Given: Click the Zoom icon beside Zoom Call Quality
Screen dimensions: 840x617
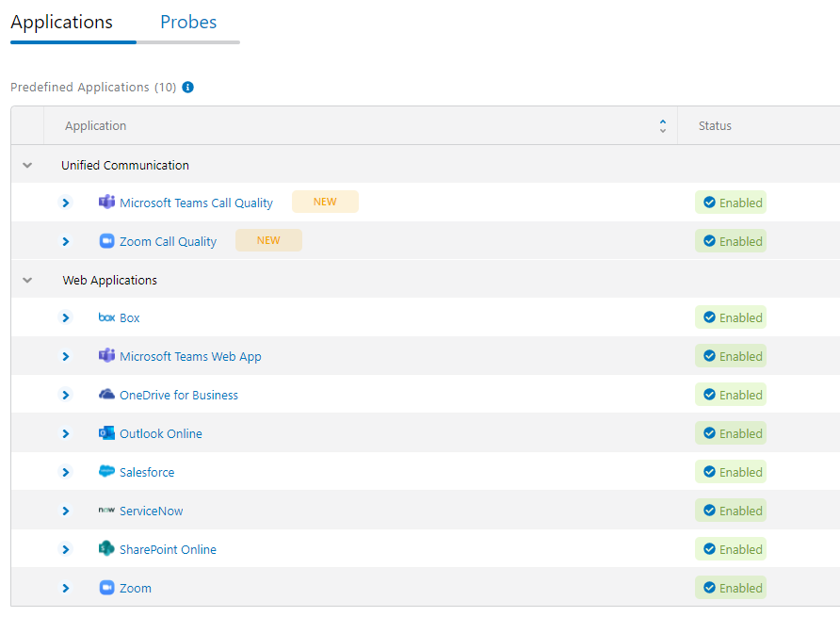Looking at the screenshot, I should click(106, 240).
